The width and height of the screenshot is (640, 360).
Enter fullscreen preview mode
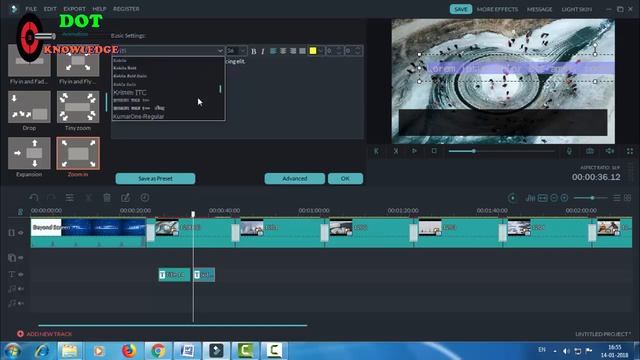click(x=630, y=151)
